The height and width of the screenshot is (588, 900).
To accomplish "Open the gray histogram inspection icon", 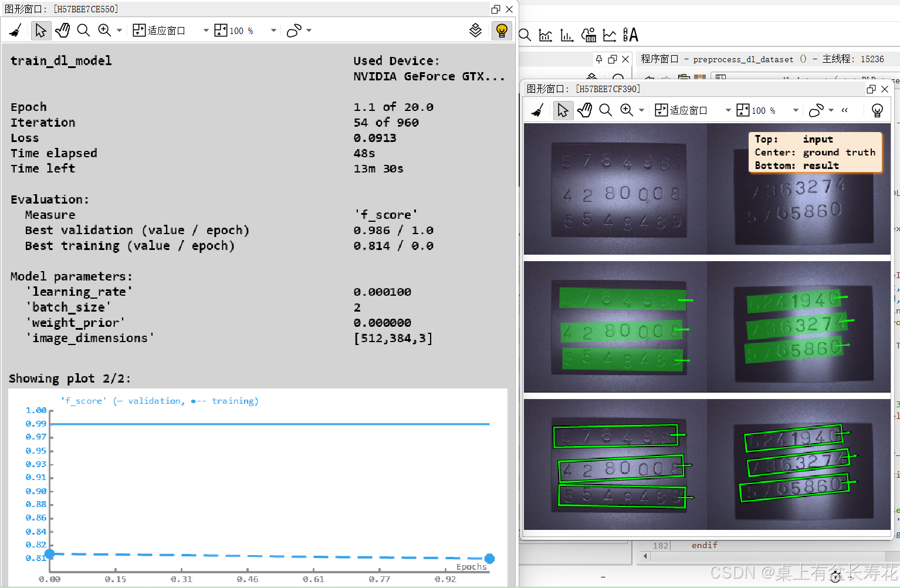I will coord(566,35).
